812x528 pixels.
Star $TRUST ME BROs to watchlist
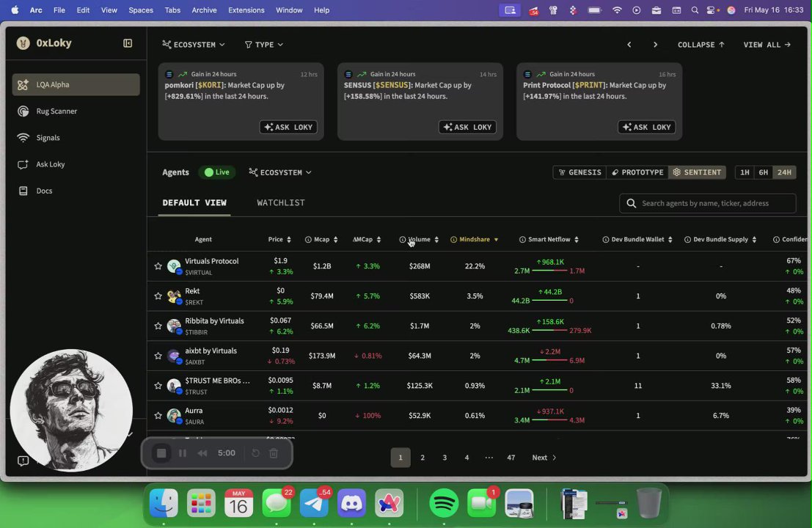158,386
